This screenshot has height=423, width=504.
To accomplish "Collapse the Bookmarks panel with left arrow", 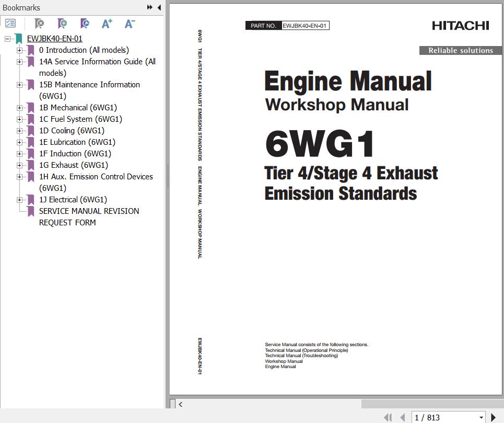I will tap(159, 7).
